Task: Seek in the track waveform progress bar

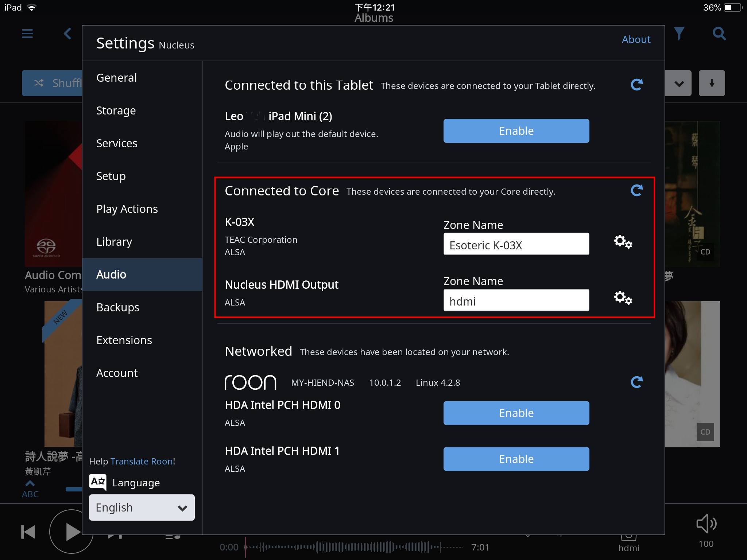Action: click(x=354, y=547)
